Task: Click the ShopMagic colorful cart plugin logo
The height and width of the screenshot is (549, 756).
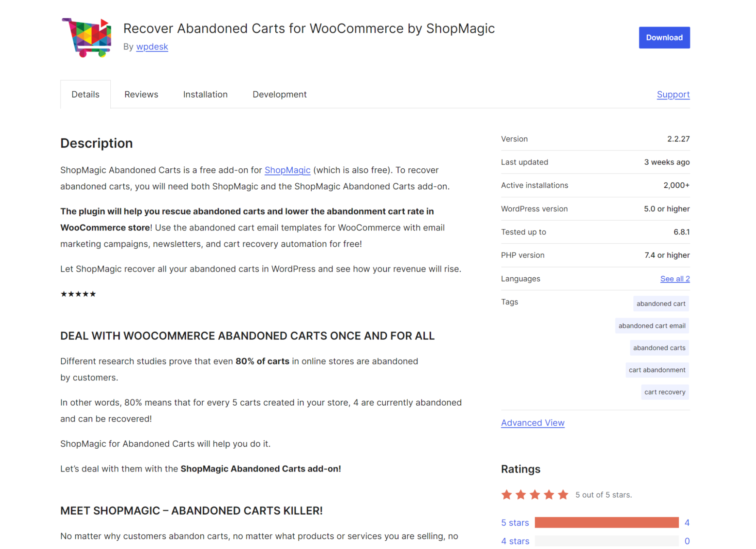Action: 87,37
